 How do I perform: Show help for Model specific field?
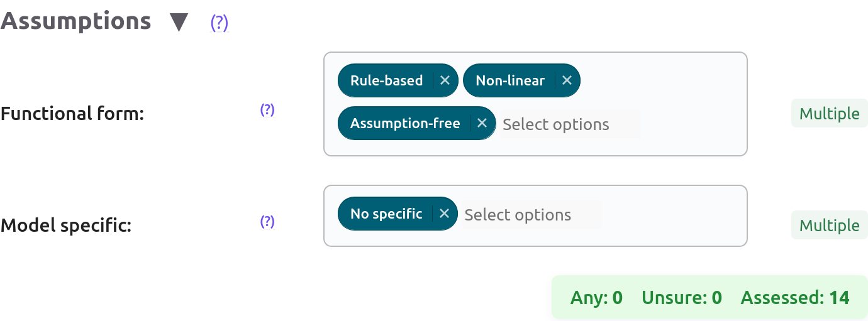(267, 222)
